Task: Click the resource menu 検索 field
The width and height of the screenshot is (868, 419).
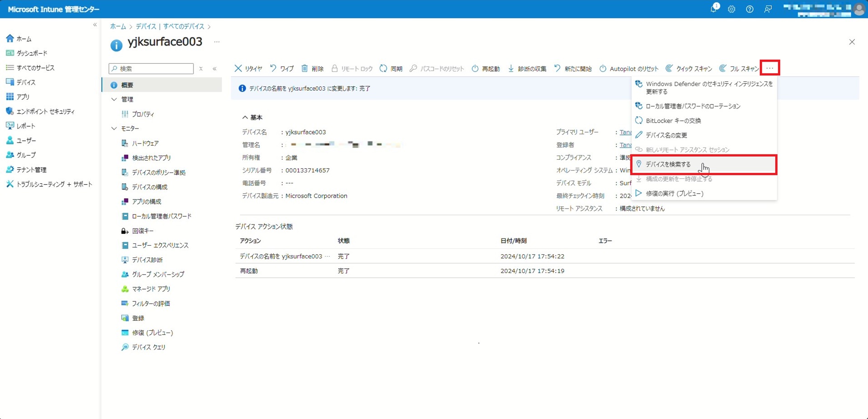Action: (151, 68)
